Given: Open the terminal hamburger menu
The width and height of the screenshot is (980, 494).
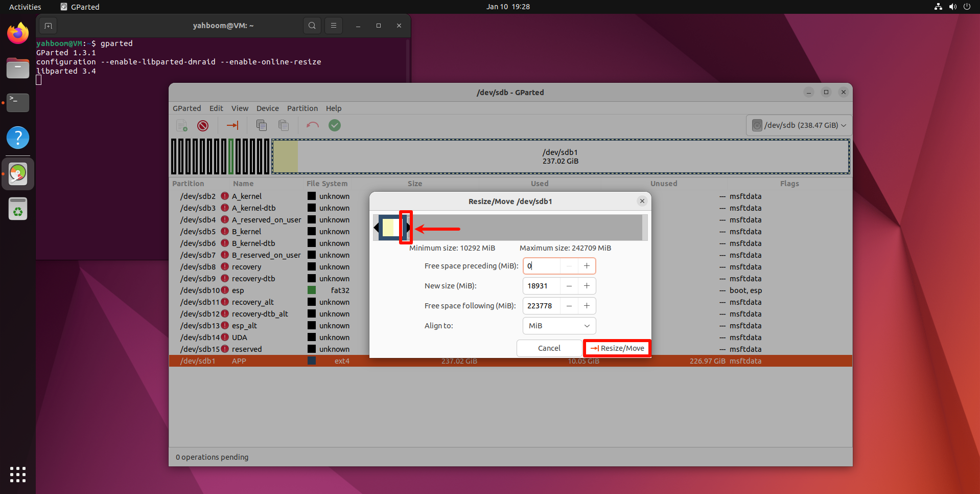Looking at the screenshot, I should pos(334,26).
